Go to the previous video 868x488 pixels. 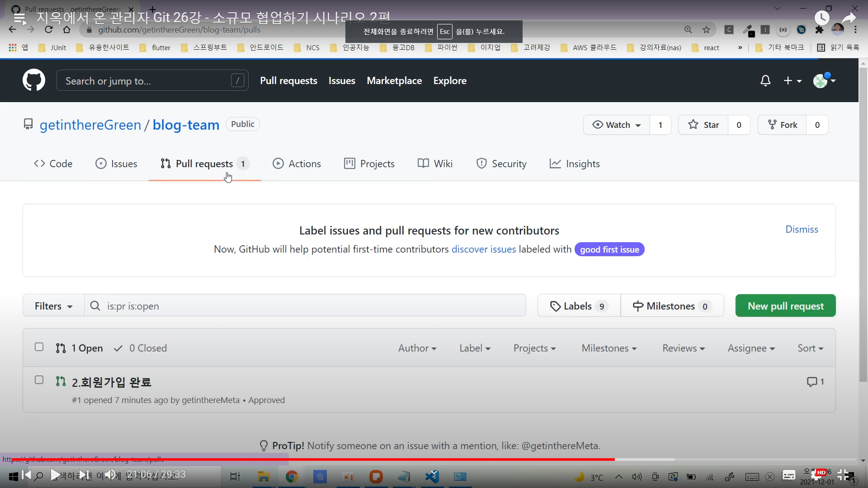coord(27,475)
